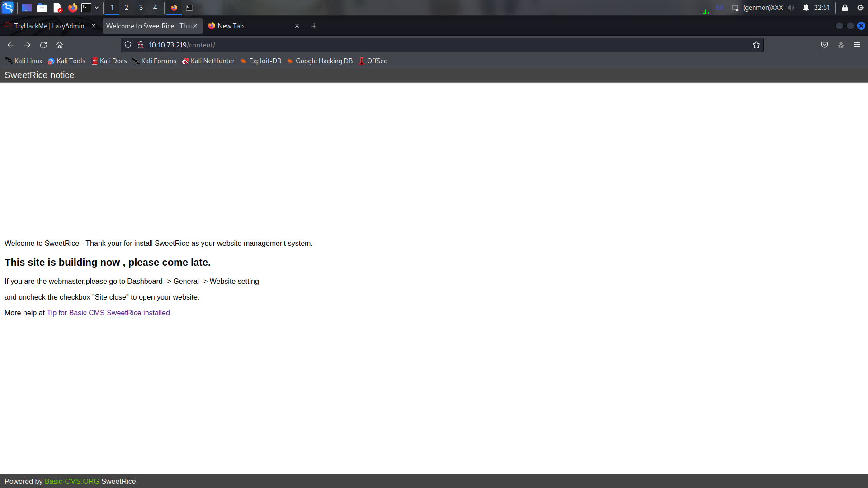Click the 22:51 clock
This screenshot has height=488, width=868.
[822, 8]
